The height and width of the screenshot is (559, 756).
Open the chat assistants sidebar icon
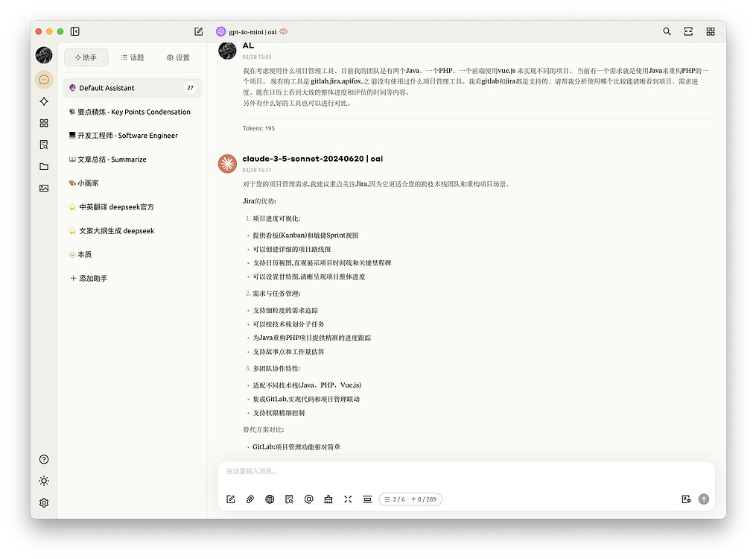44,80
